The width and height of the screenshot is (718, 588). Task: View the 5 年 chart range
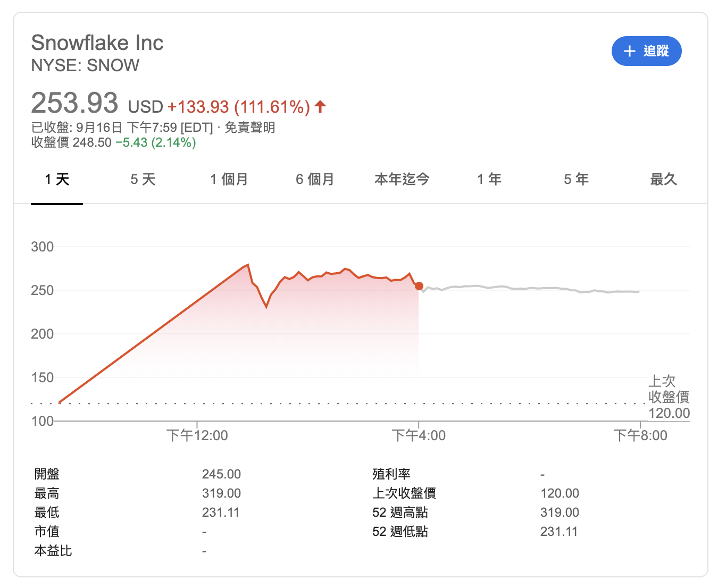(x=576, y=179)
